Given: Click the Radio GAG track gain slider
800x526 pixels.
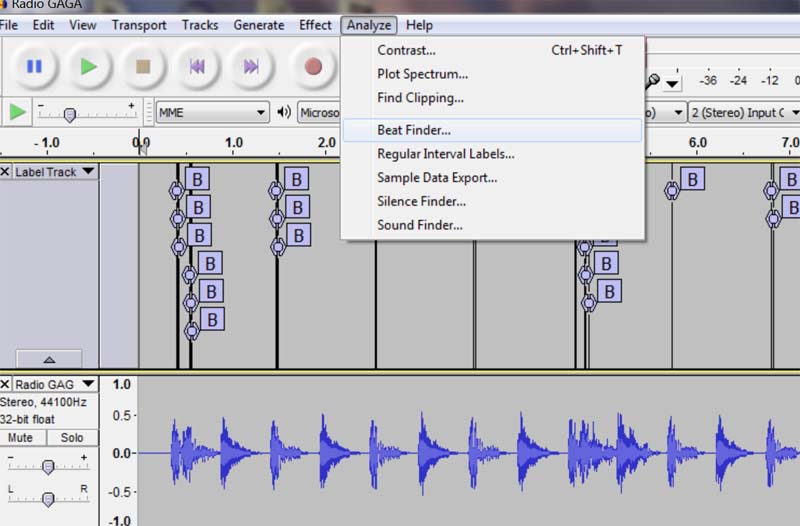Looking at the screenshot, I should (48, 467).
